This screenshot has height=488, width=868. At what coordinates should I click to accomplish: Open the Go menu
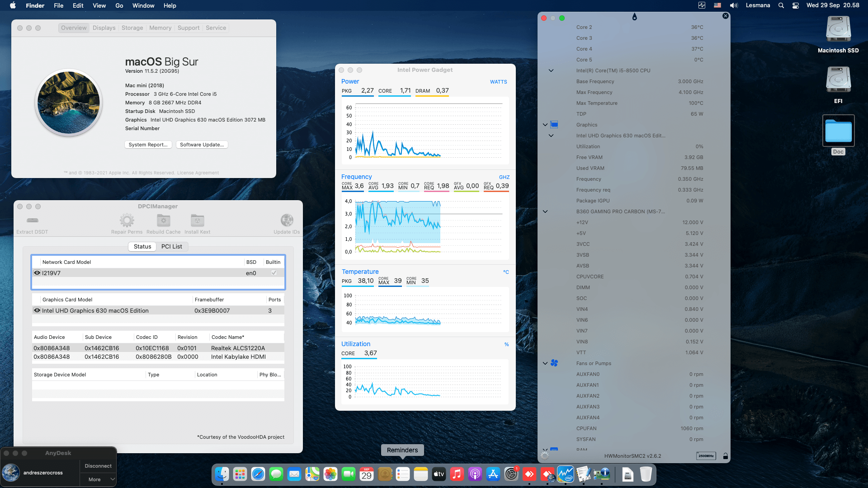(119, 5)
